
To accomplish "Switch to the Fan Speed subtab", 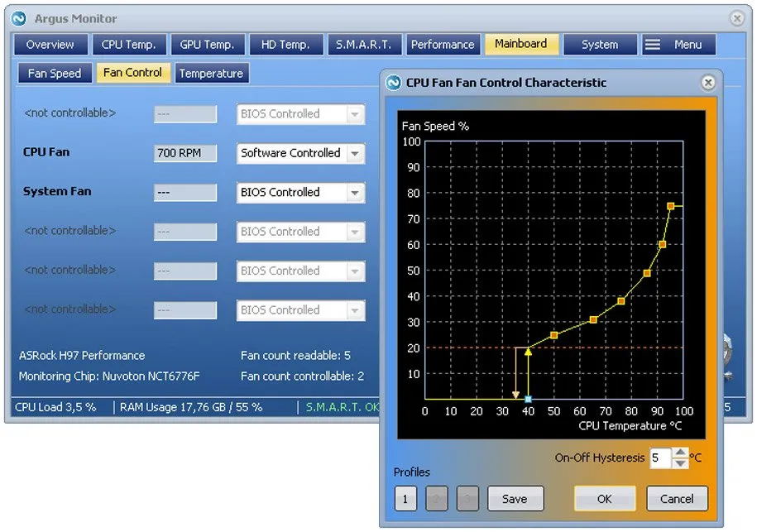I will (x=55, y=74).
